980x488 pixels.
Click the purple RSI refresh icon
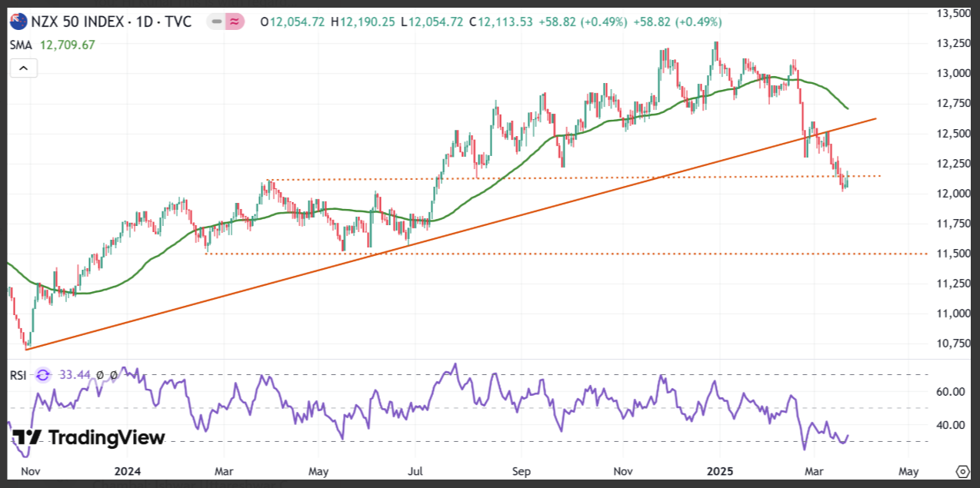pos(43,375)
